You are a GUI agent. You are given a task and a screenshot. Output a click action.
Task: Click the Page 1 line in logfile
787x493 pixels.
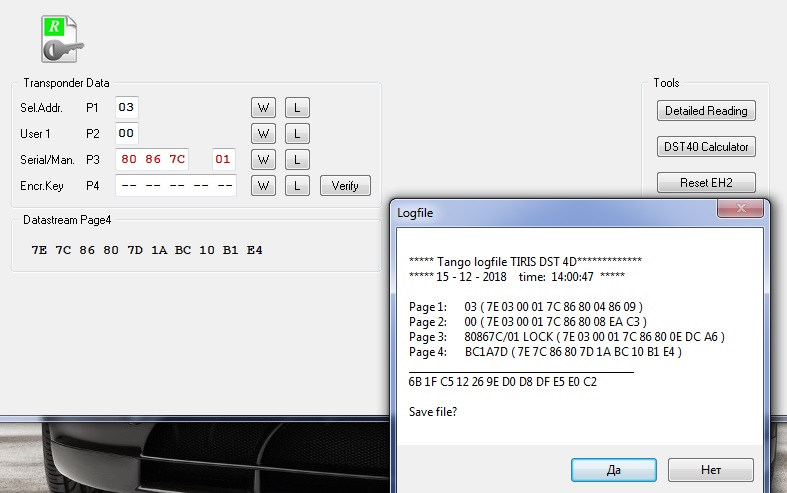click(x=526, y=307)
